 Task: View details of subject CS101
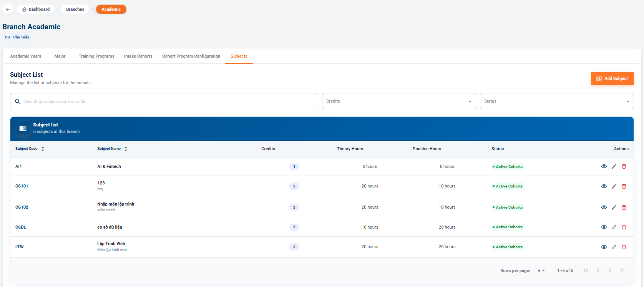pos(604,186)
